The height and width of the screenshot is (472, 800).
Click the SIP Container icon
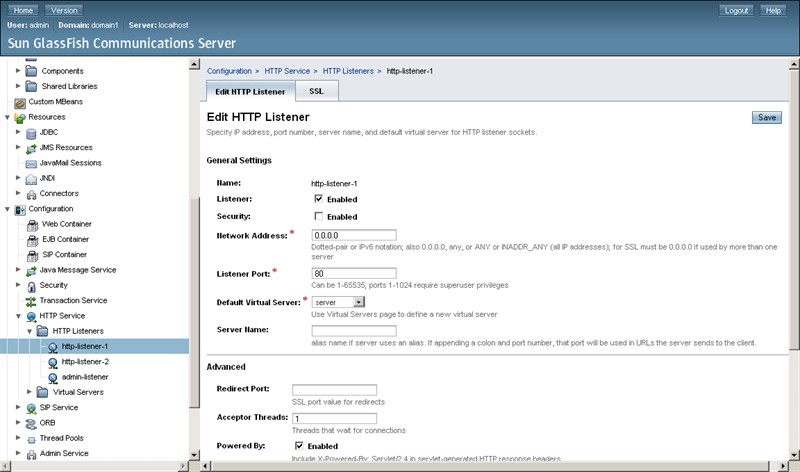(x=33, y=255)
